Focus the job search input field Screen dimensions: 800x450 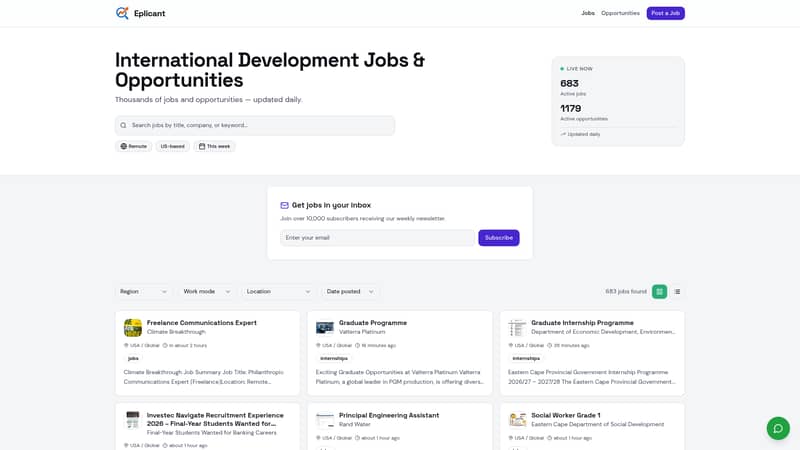[x=255, y=126]
